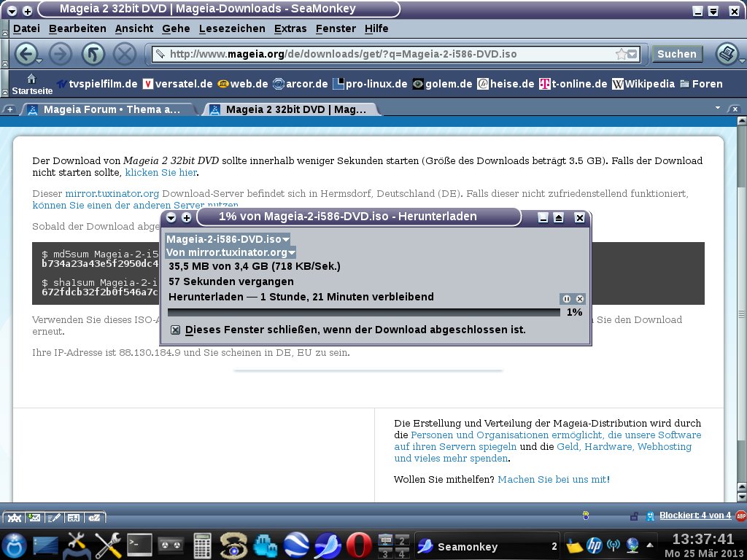Pause the download in the download dialog
The image size is (747, 560).
[x=566, y=299]
